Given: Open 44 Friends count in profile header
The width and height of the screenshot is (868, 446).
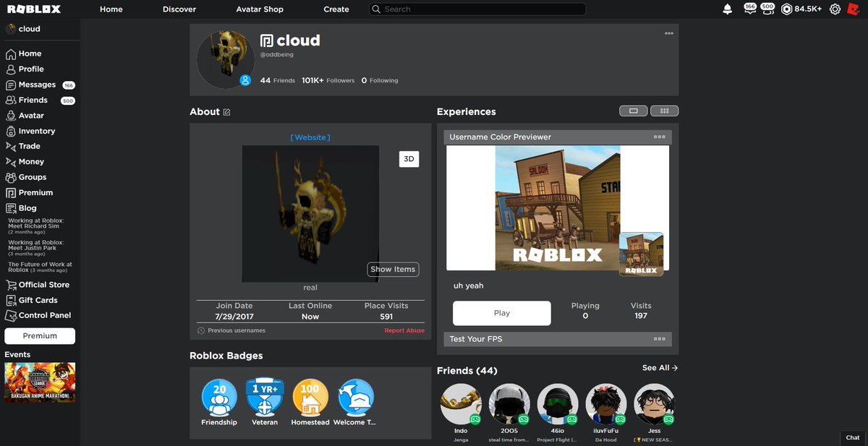Looking at the screenshot, I should (277, 80).
